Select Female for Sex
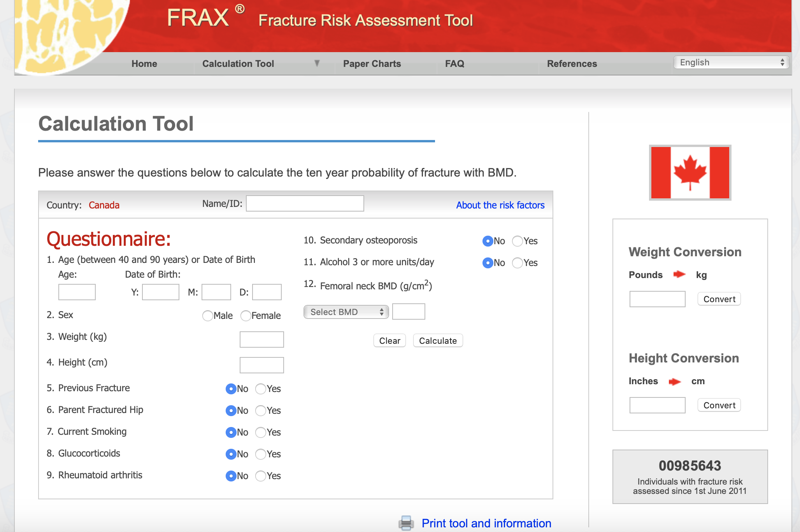This screenshot has width=800, height=532. click(x=246, y=316)
